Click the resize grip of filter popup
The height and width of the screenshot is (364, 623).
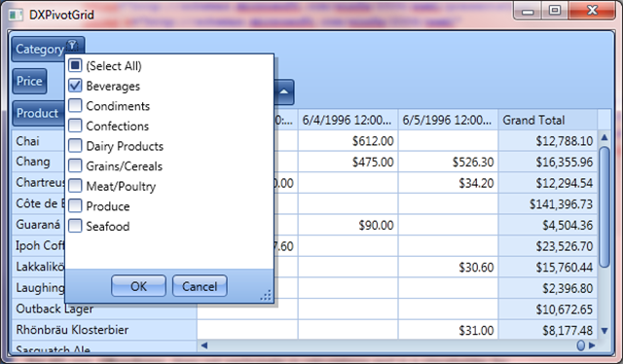(266, 295)
